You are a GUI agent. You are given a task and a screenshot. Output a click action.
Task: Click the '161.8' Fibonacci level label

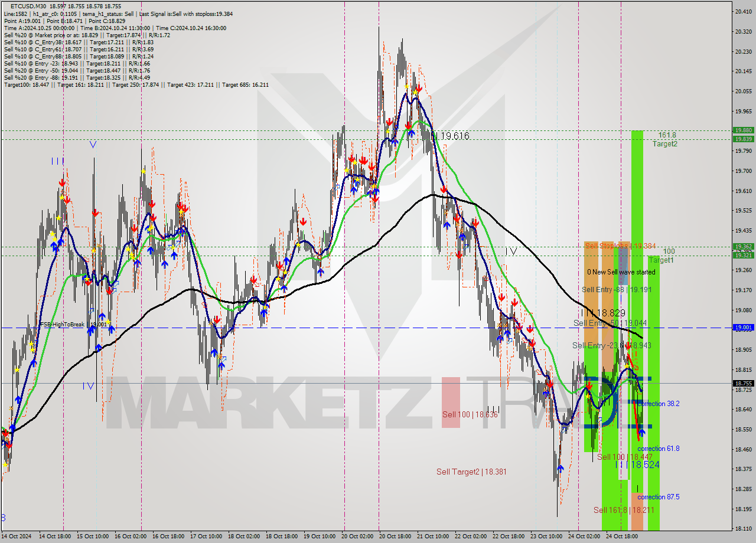point(667,135)
